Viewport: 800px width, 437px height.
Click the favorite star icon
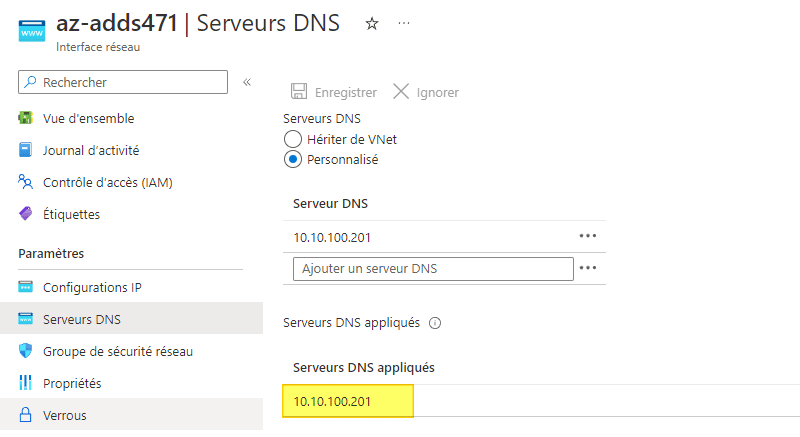point(372,24)
